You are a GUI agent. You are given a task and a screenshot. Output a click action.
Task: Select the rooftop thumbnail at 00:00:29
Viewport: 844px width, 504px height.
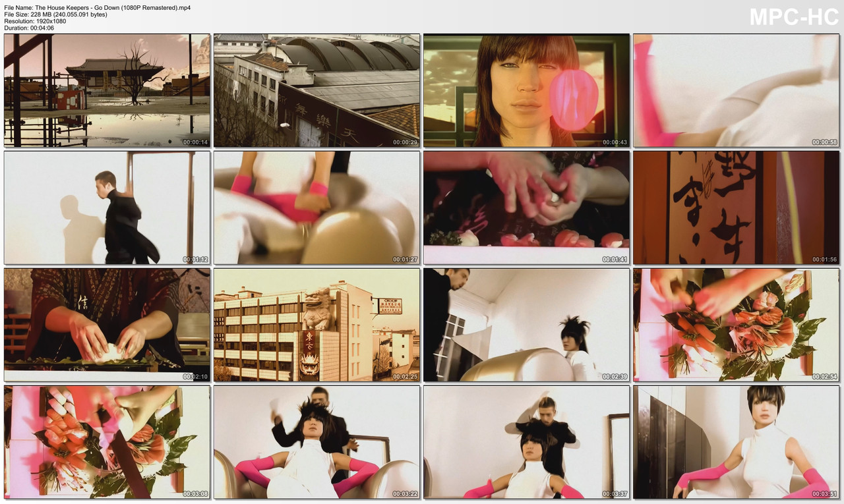tap(316, 90)
